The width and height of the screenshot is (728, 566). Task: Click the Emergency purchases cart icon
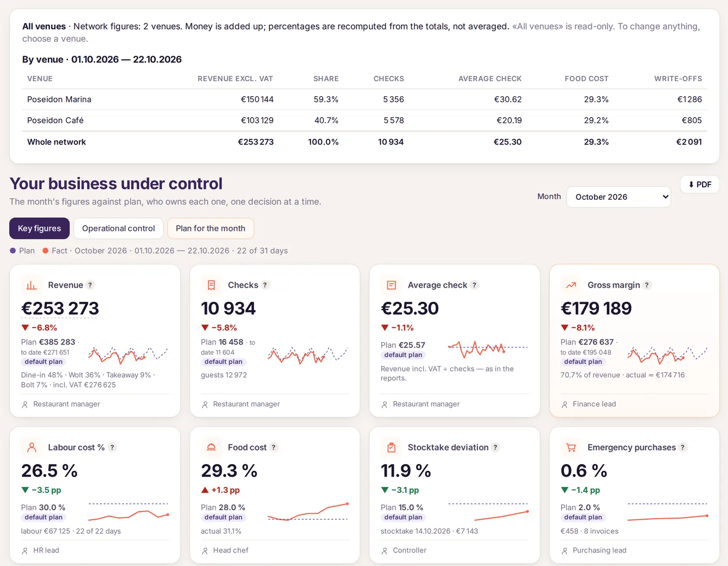(x=571, y=447)
